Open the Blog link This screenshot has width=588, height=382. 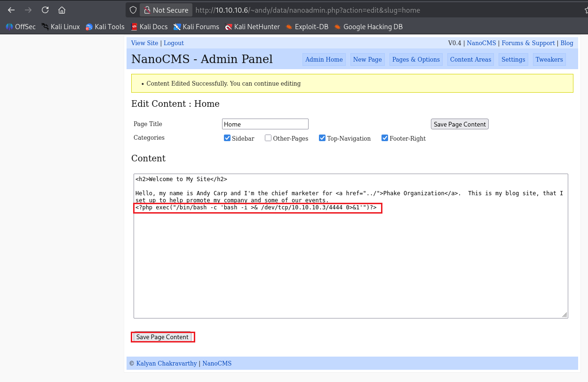567,43
